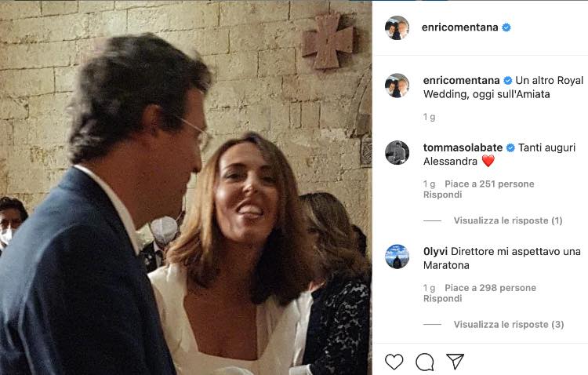Click enricomentana's avatar beside the caption
The image size is (588, 375).
pyautogui.click(x=397, y=85)
